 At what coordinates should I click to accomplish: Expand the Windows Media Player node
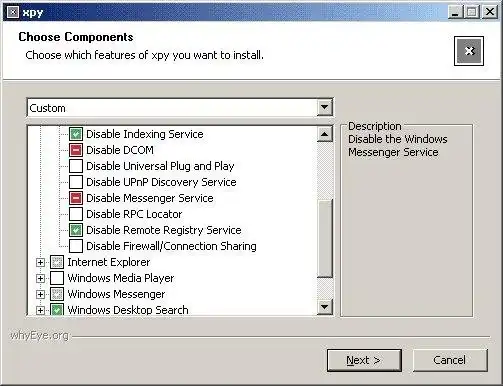[x=40, y=278]
